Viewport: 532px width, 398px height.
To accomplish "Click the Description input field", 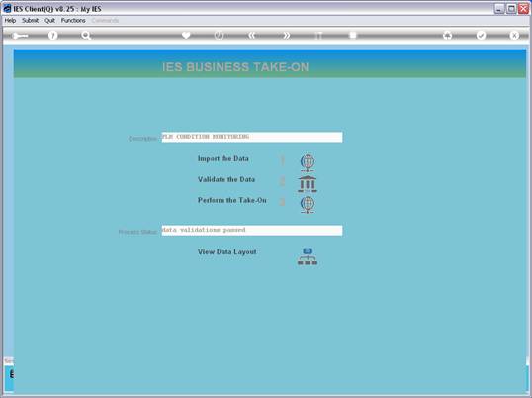I will 252,137.
